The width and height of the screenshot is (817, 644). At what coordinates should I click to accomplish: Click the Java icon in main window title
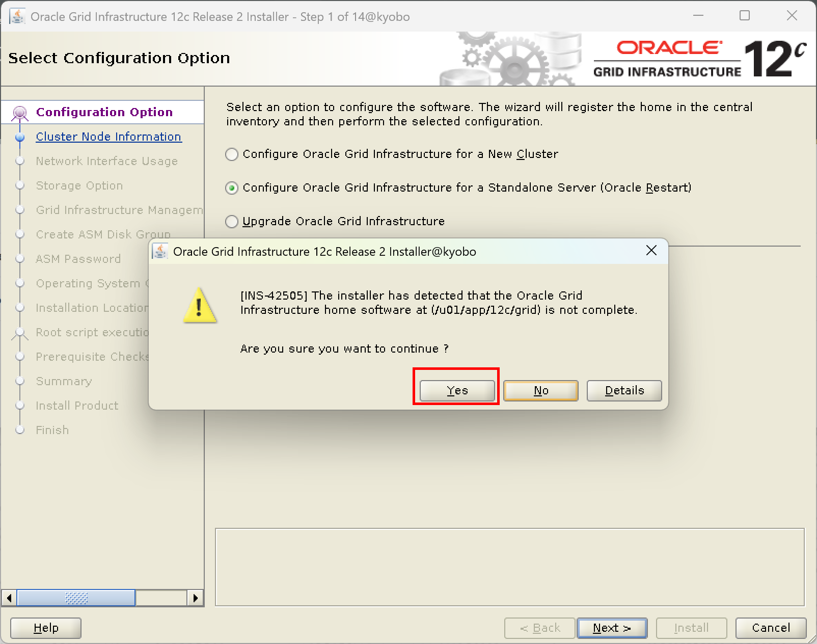coord(17,16)
